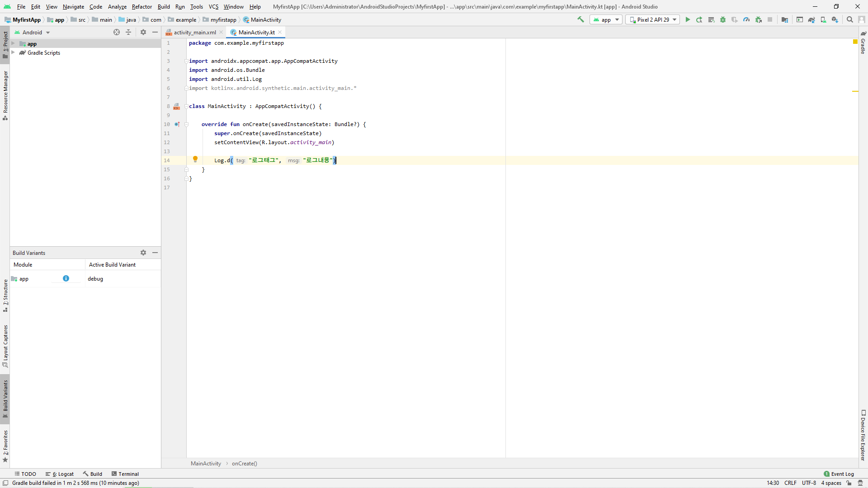Click the Debug app bug icon
Viewport: 868px width, 488px height.
[723, 19]
